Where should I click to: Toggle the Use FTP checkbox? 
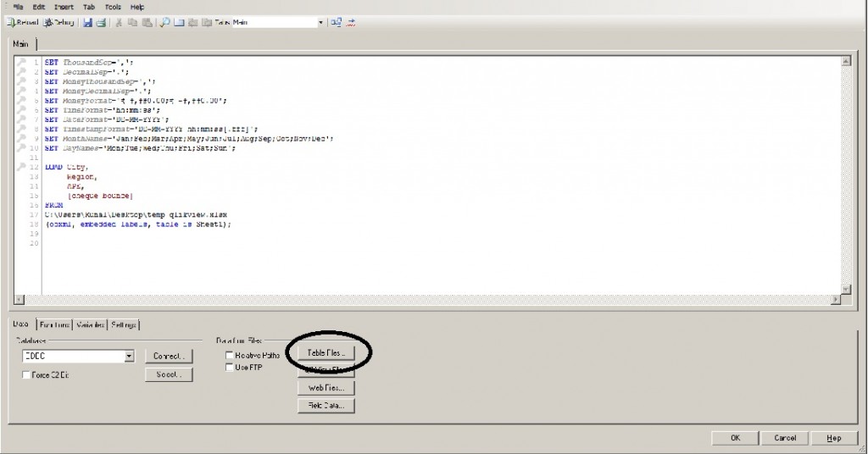click(x=230, y=368)
